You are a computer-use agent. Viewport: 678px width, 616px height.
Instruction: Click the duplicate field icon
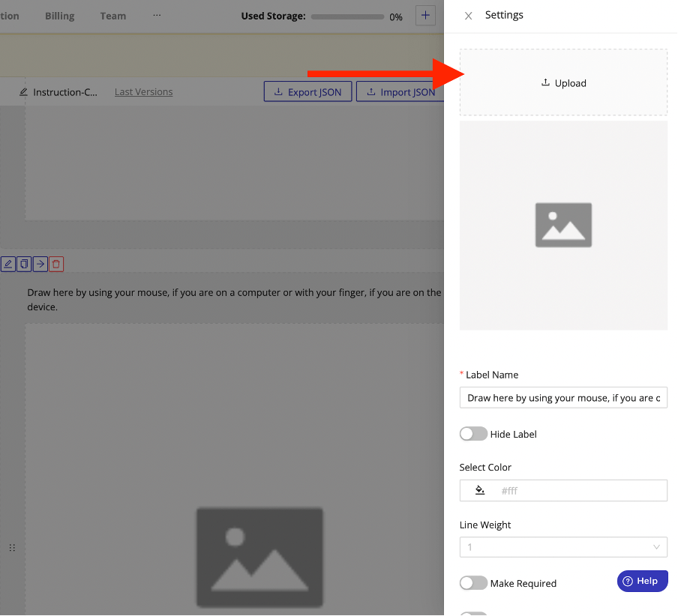coord(23,264)
